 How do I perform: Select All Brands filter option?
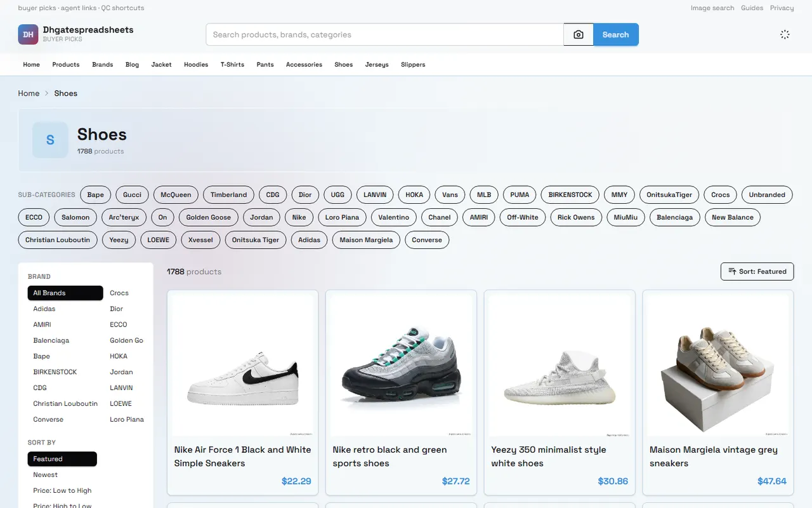[x=65, y=293]
